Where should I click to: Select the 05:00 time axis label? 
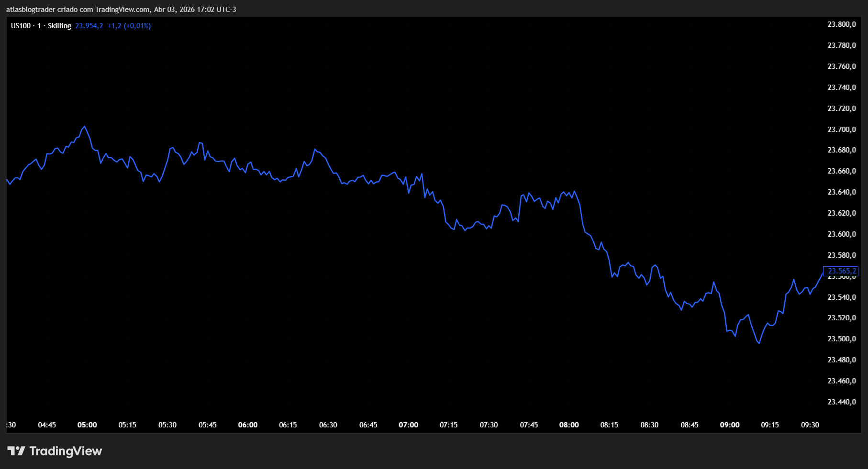[87, 425]
